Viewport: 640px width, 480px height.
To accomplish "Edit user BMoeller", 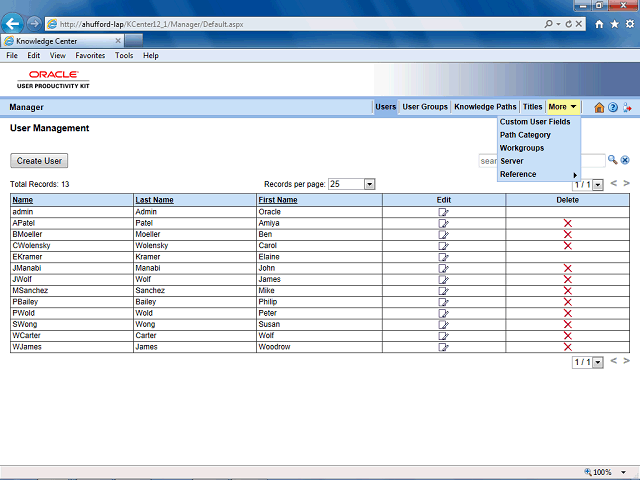I will point(443,234).
